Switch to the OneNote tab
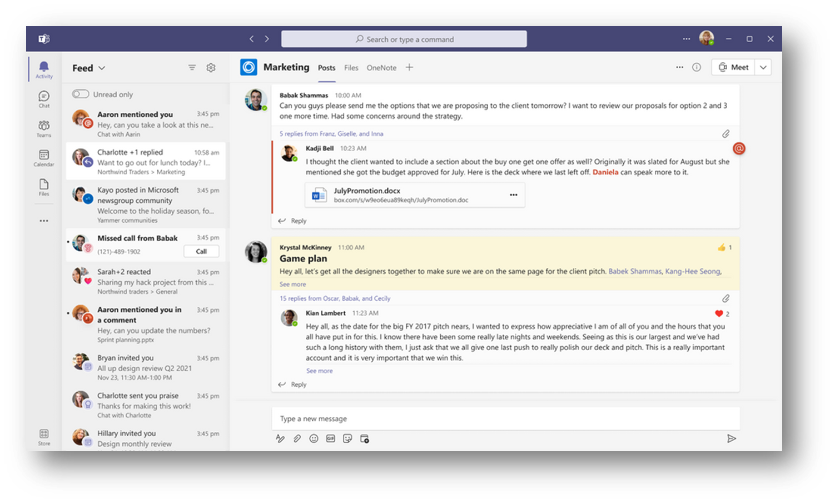Image resolution: width=835 pixels, height=504 pixels. pyautogui.click(x=381, y=68)
